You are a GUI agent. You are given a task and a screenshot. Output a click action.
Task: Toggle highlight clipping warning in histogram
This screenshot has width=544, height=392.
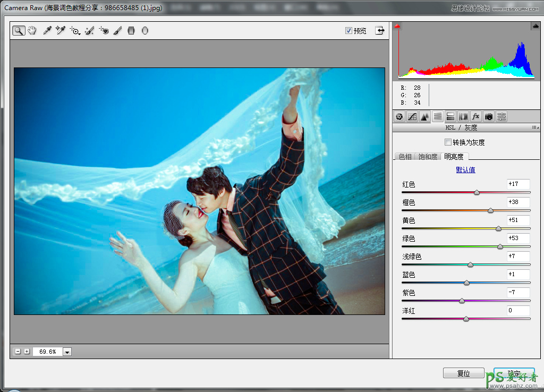point(535,27)
